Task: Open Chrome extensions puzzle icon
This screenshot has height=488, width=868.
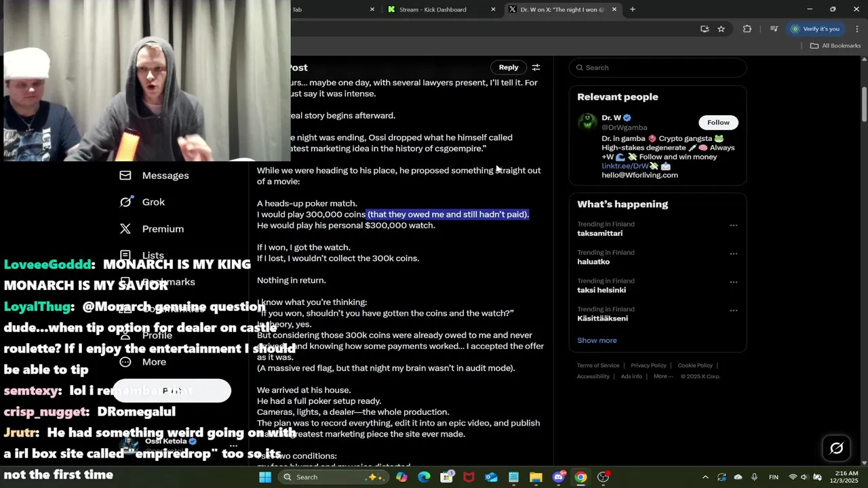Action: 747,28
